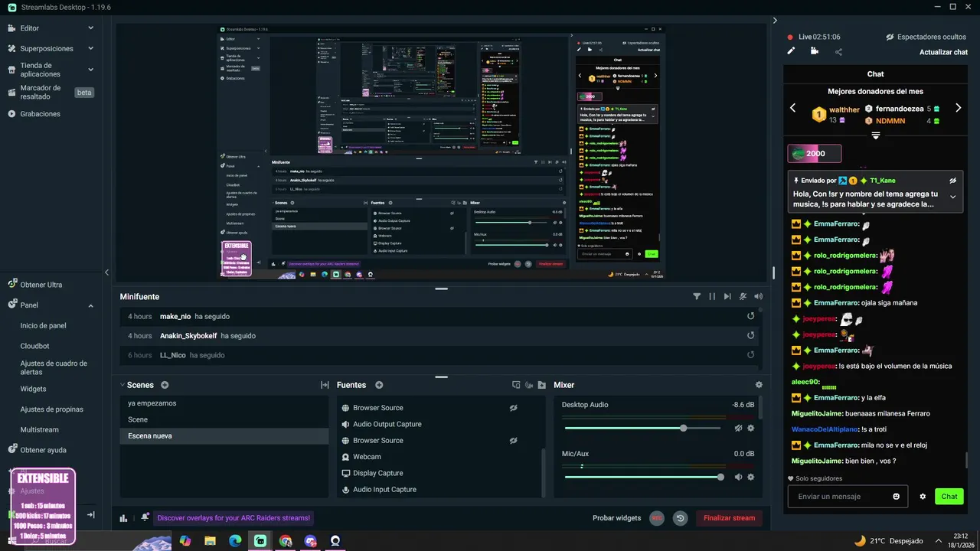
Task: Collapse the Panel section chevron
Action: [90, 305]
